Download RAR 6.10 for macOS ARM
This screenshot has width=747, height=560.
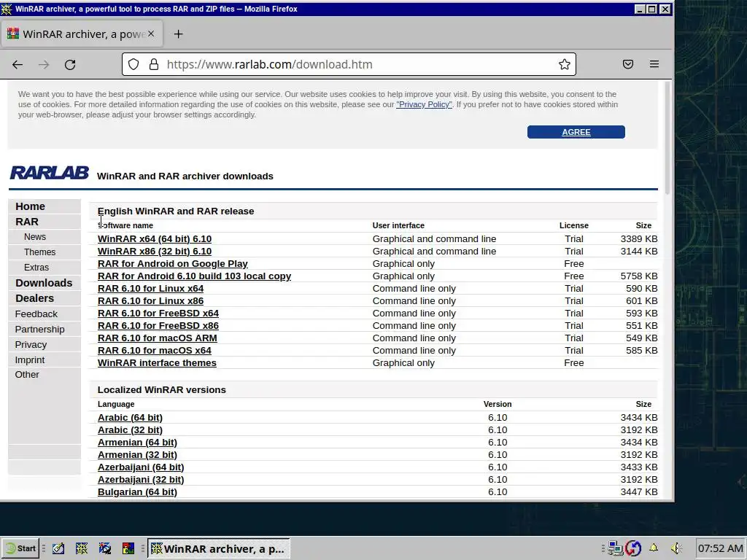pyautogui.click(x=158, y=338)
